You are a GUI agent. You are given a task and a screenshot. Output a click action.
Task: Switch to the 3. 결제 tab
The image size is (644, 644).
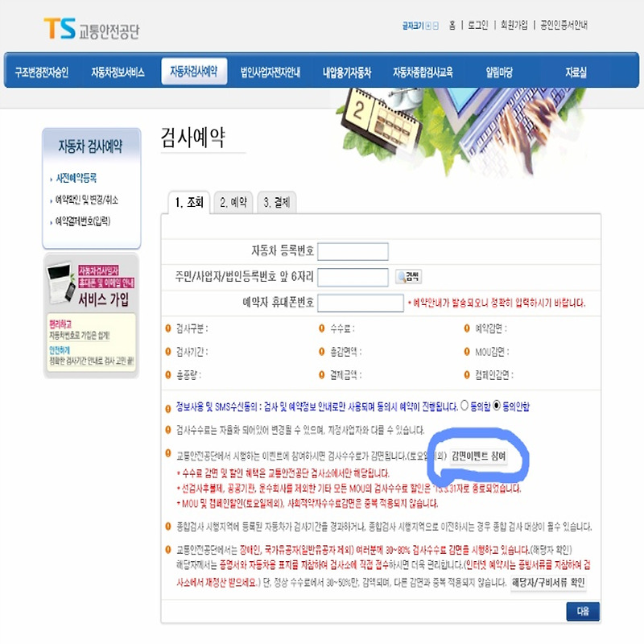pos(277,202)
